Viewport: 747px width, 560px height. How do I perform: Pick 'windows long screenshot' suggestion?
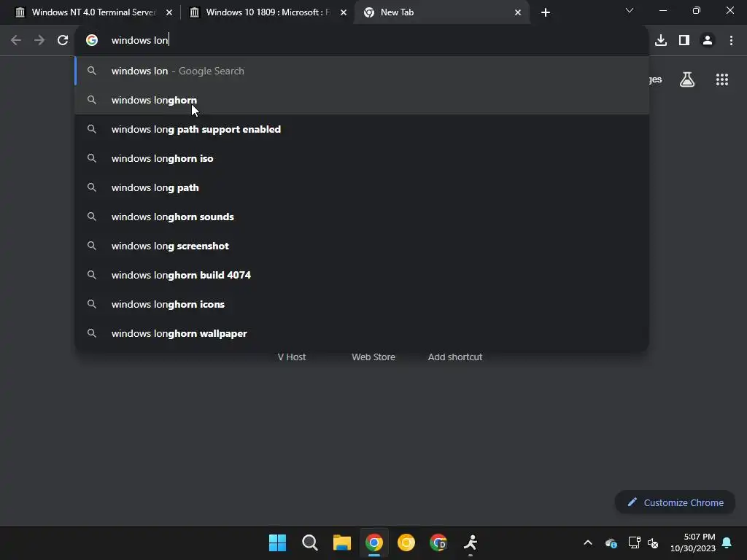tap(362, 246)
